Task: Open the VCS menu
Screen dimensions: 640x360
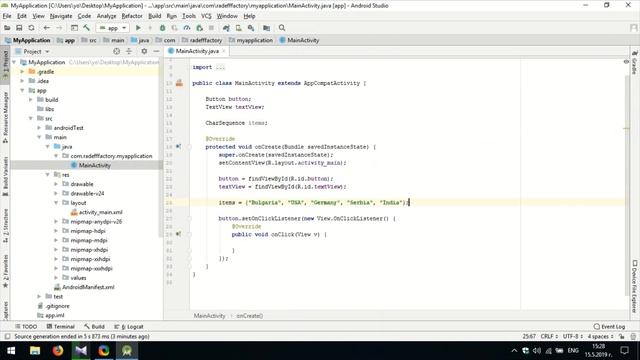Action: click(x=206, y=16)
